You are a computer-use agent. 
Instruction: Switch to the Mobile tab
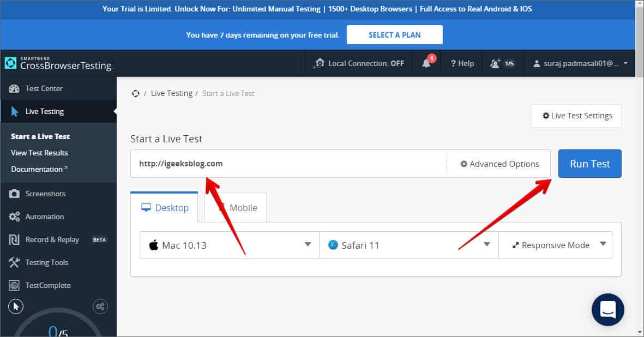pos(236,208)
